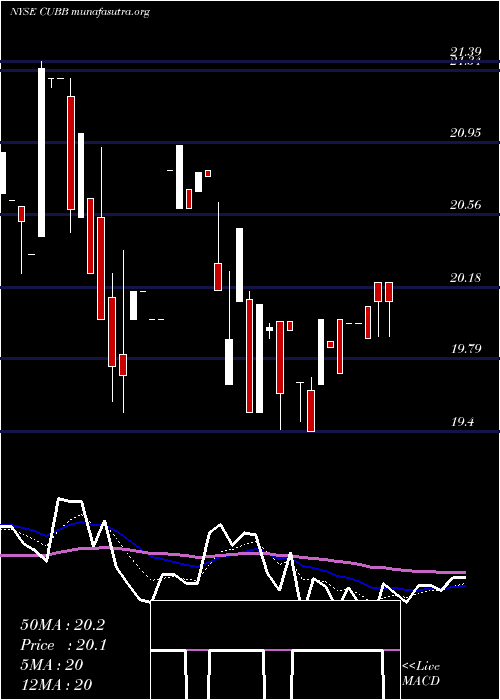The width and height of the screenshot is (500, 700).
Task: Click the NYSE CUBB munafasutra.org title text
Action: click(79, 12)
